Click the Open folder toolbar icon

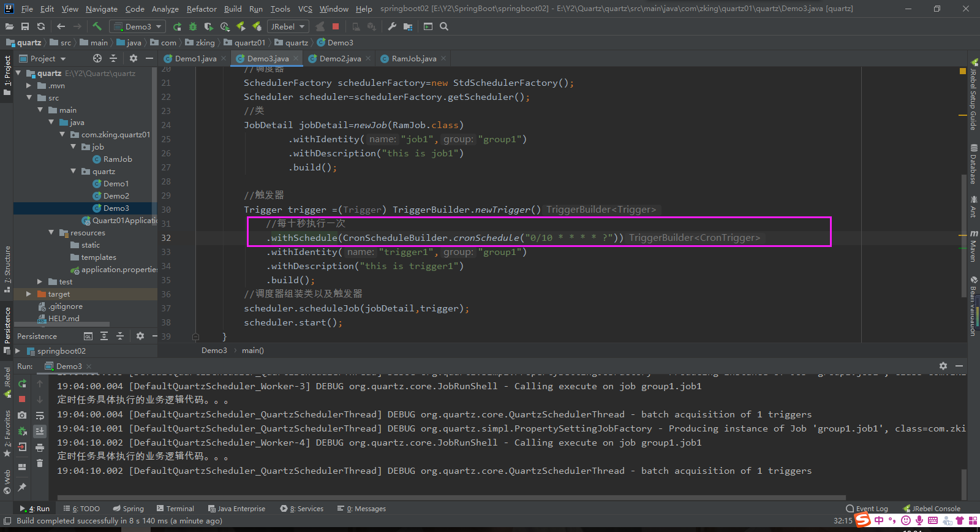click(x=9, y=26)
